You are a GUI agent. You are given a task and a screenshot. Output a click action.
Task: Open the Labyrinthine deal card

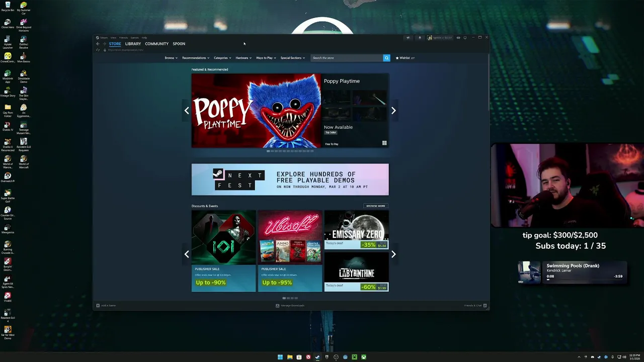click(356, 272)
